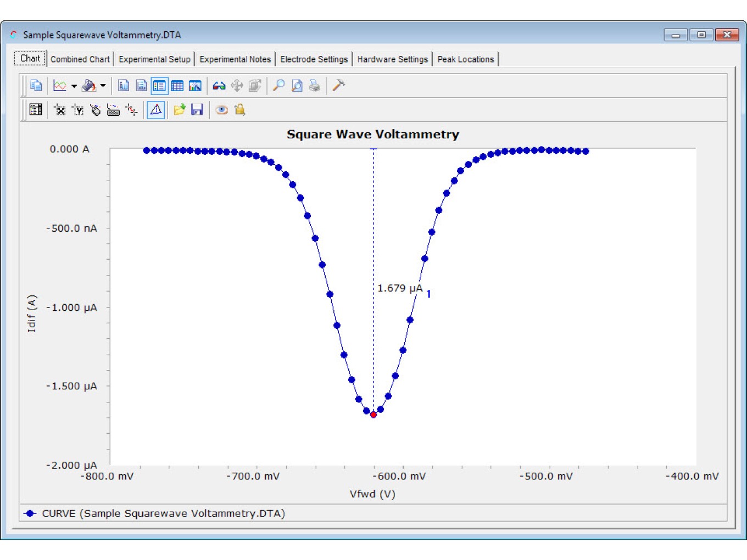Screen dimensions: 747x560
Task: Click the magnifying glass zoom tool
Action: [279, 86]
